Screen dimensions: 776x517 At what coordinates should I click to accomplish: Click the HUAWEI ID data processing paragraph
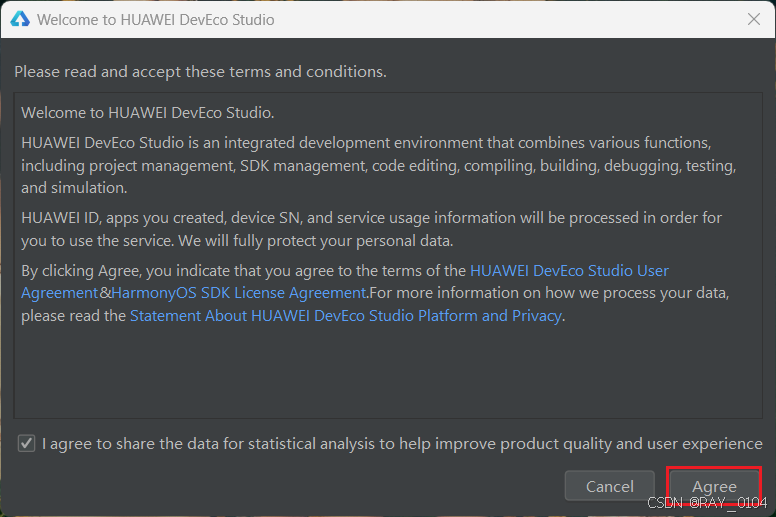coord(370,228)
